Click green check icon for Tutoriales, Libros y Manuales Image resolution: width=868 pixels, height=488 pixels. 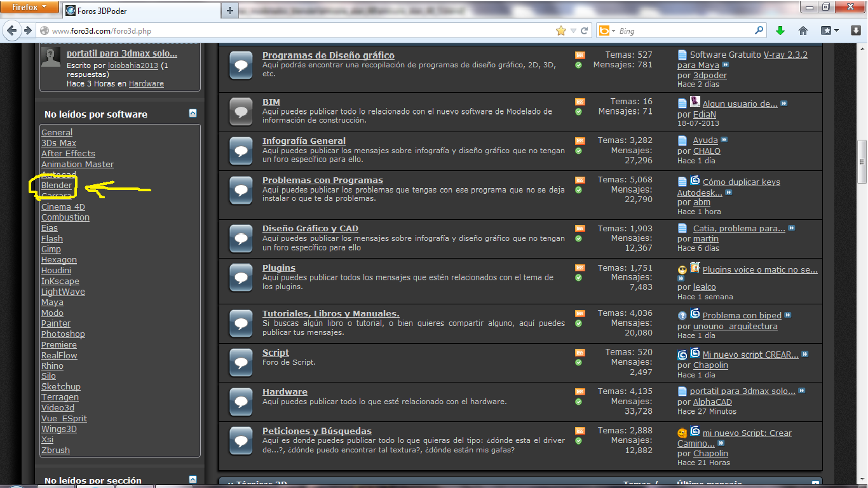point(578,323)
